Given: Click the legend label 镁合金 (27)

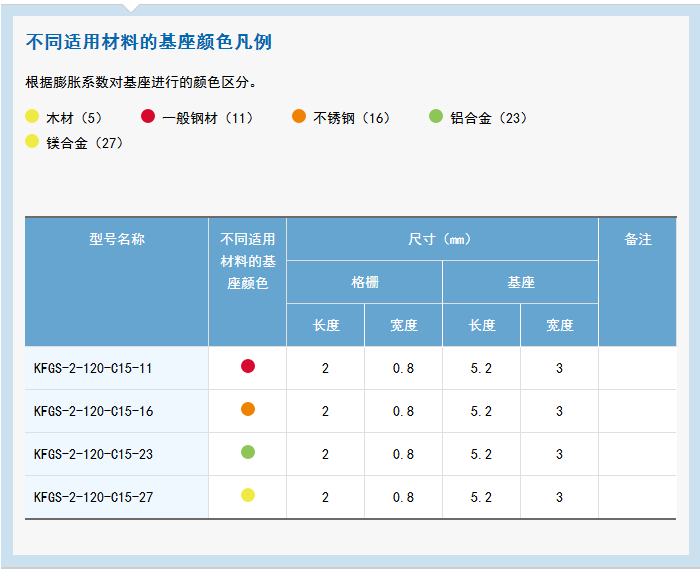Looking at the screenshot, I should (x=85, y=143).
